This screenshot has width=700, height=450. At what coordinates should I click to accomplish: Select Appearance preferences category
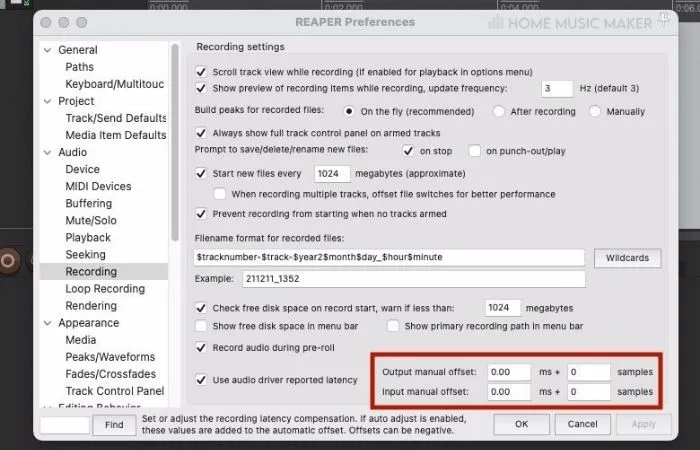[88, 323]
